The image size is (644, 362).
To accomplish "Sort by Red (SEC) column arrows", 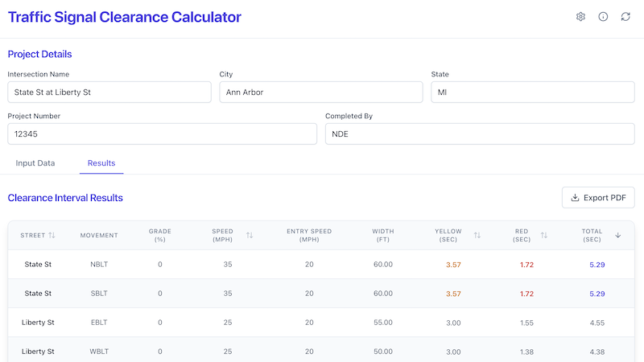I will (544, 235).
